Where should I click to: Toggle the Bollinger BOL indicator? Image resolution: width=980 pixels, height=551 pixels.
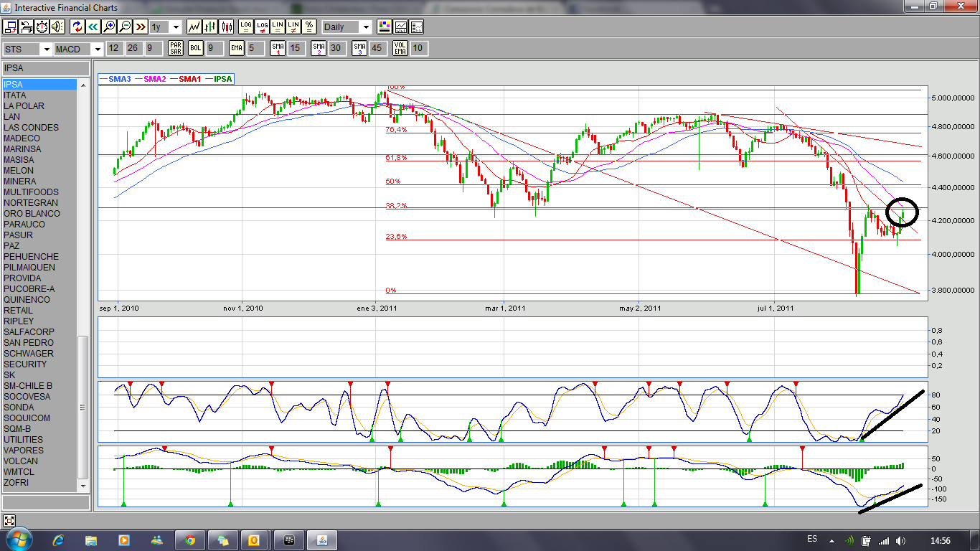pyautogui.click(x=195, y=49)
